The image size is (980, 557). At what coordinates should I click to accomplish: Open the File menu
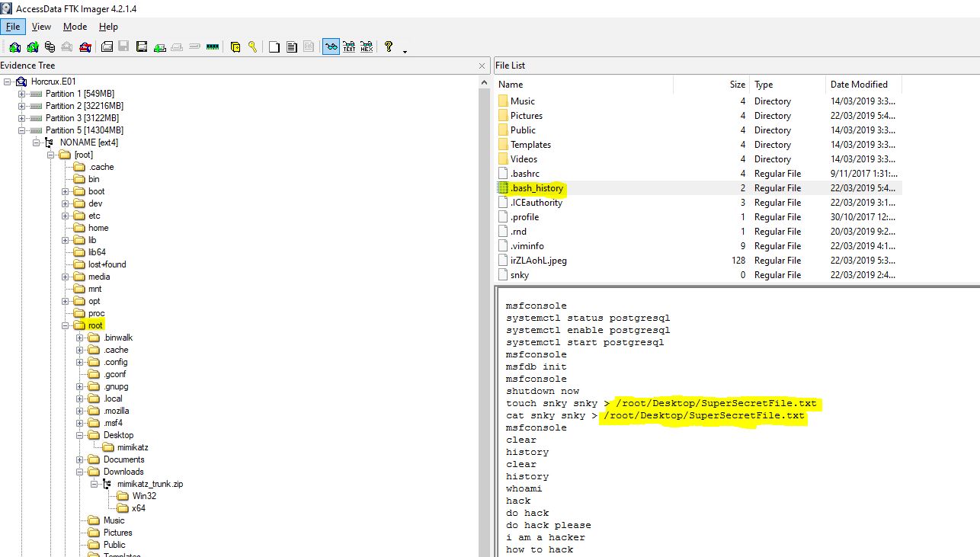point(13,27)
